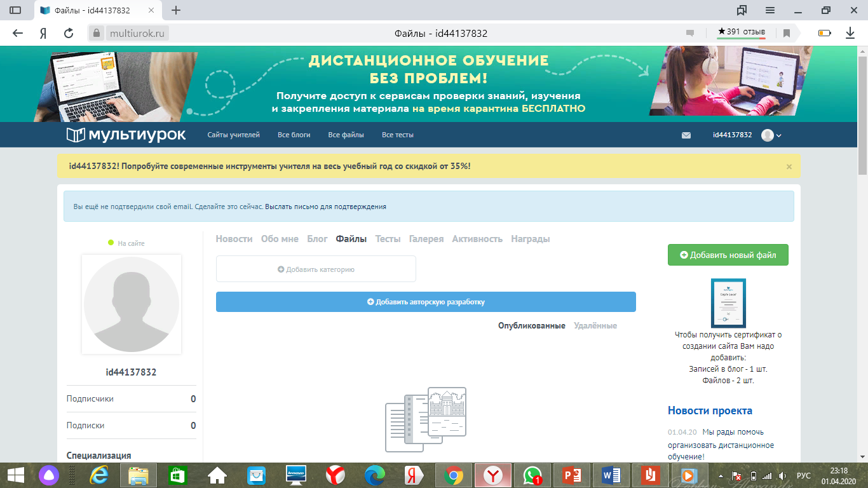Image resolution: width=868 pixels, height=488 pixels.
Task: Open the Блог profile tab
Action: click(317, 239)
